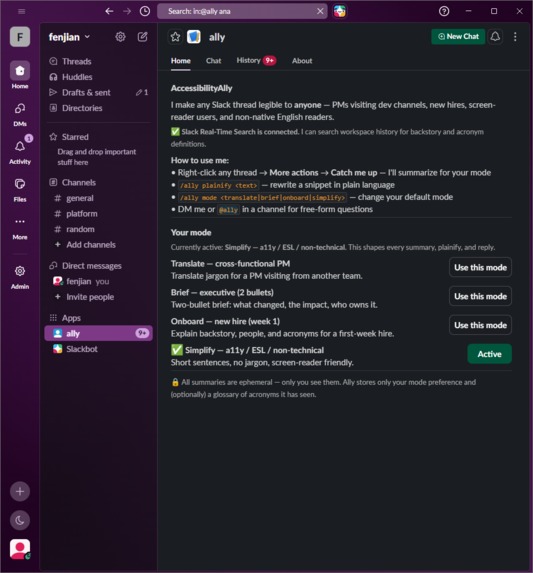
Task: Click the New Chat button
Action: (x=458, y=37)
